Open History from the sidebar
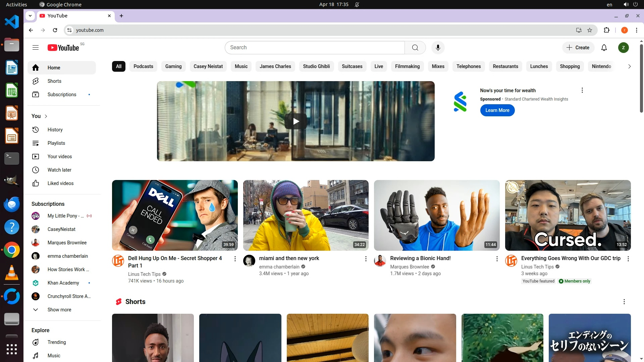The image size is (644, 362). pyautogui.click(x=55, y=130)
